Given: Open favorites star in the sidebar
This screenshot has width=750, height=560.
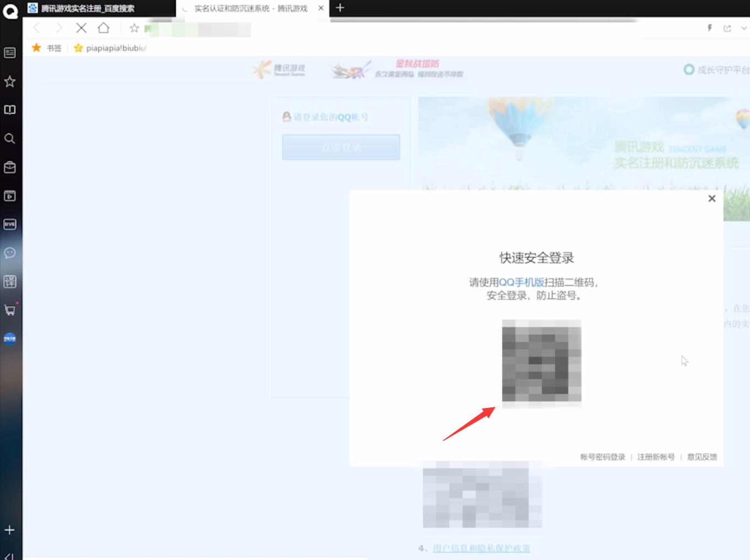Looking at the screenshot, I should [x=10, y=81].
